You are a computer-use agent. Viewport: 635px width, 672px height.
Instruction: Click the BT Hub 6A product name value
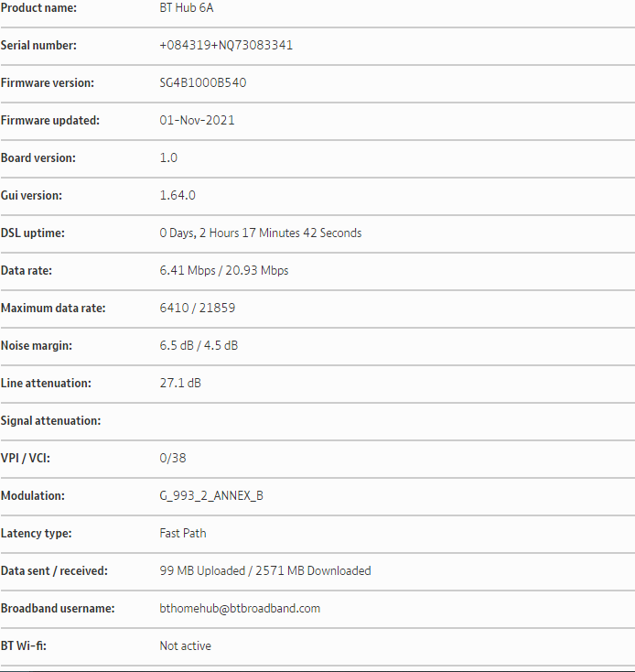pyautogui.click(x=188, y=8)
